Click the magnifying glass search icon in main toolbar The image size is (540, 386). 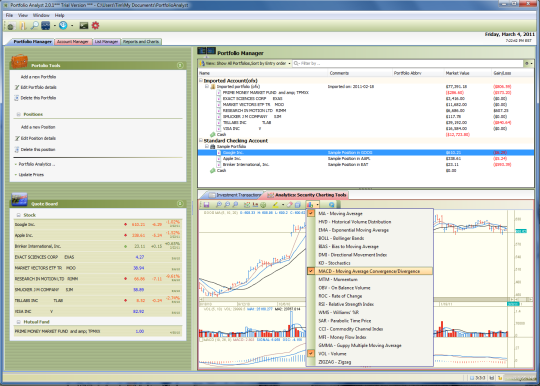tap(35, 25)
